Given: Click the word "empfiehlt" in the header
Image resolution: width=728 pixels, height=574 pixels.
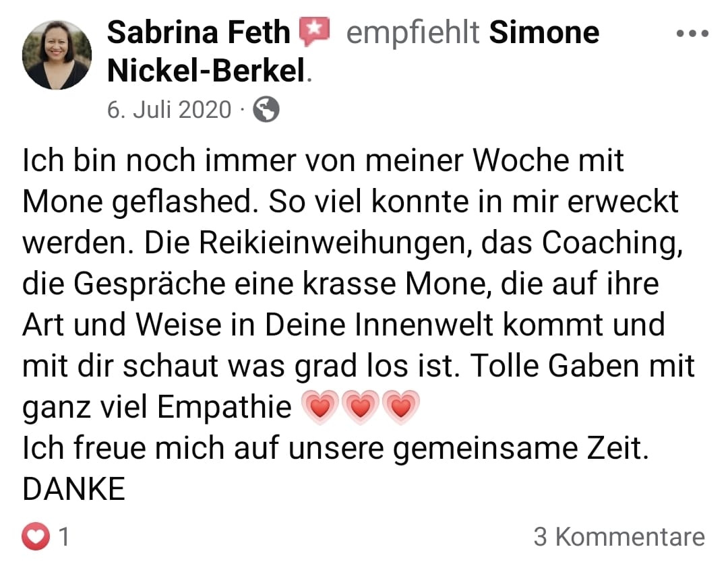Looking at the screenshot, I should tap(412, 32).
